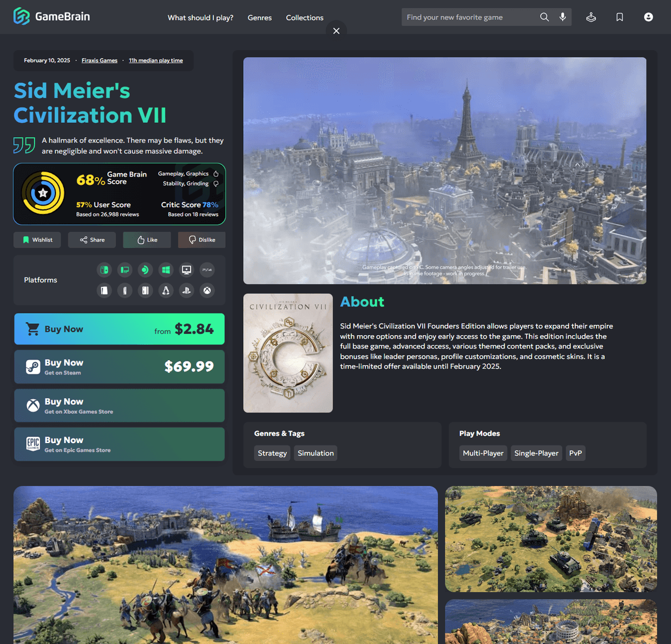Select the Linux platform icon

point(166,290)
